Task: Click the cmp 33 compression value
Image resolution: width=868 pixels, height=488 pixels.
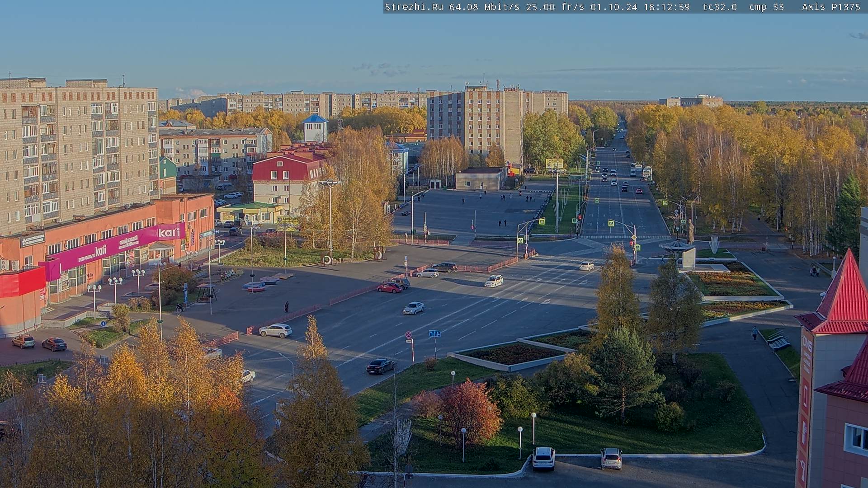Action: (x=766, y=7)
